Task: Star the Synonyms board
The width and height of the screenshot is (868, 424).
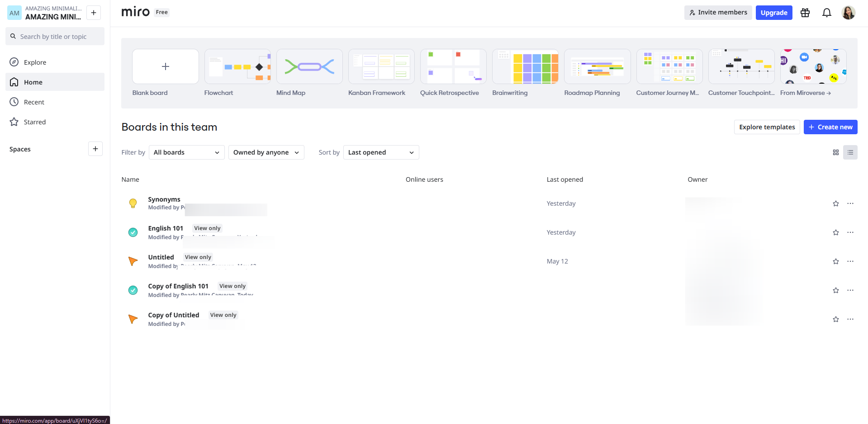Action: (836, 203)
